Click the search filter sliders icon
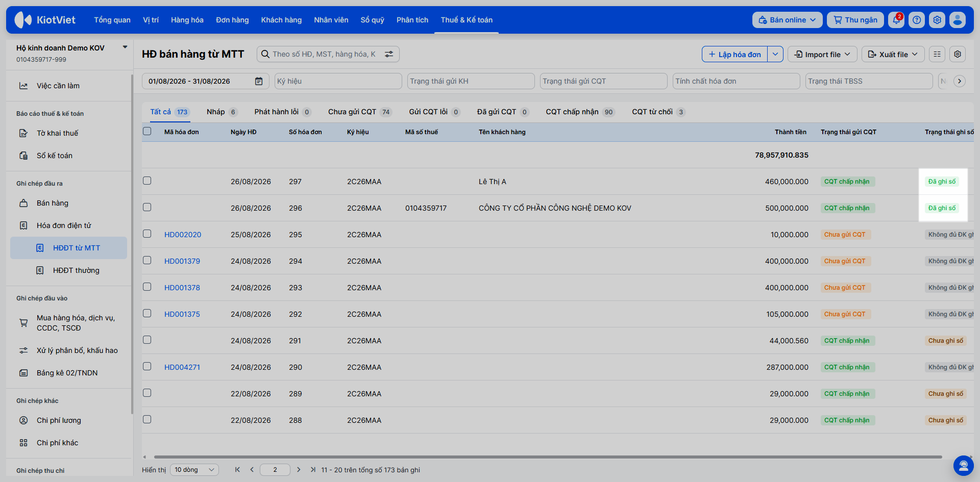980x482 pixels. pos(389,54)
